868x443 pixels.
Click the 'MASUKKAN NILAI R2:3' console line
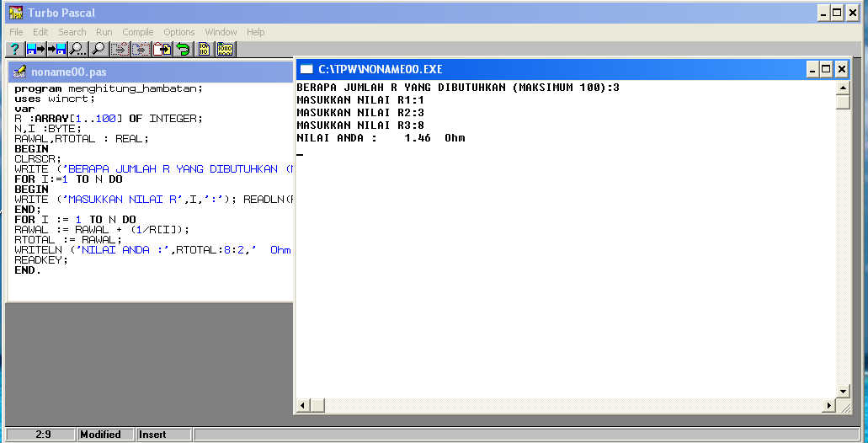[360, 113]
